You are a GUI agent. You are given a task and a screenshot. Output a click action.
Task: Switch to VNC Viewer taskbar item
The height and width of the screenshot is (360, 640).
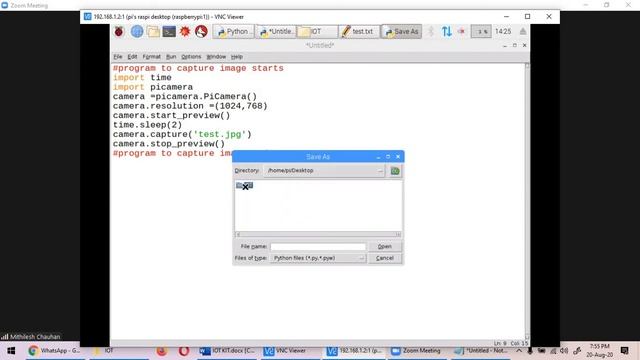[x=291, y=351]
